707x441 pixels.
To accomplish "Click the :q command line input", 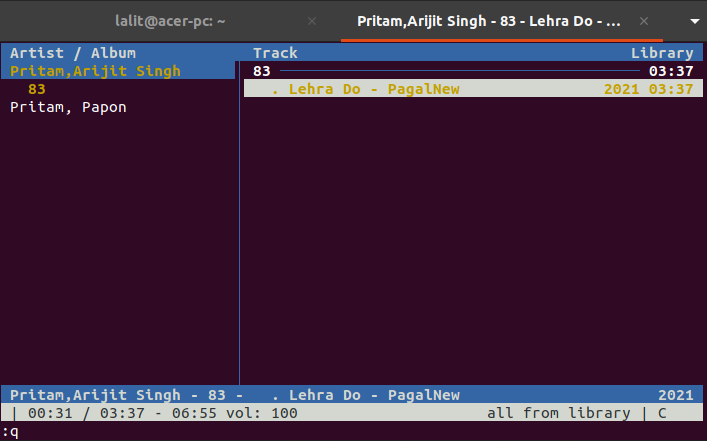I will coord(11,431).
